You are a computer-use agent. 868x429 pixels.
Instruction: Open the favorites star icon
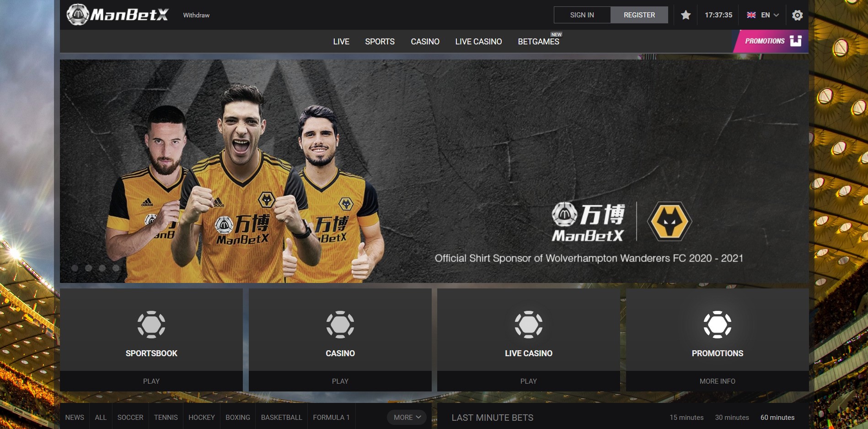(686, 15)
